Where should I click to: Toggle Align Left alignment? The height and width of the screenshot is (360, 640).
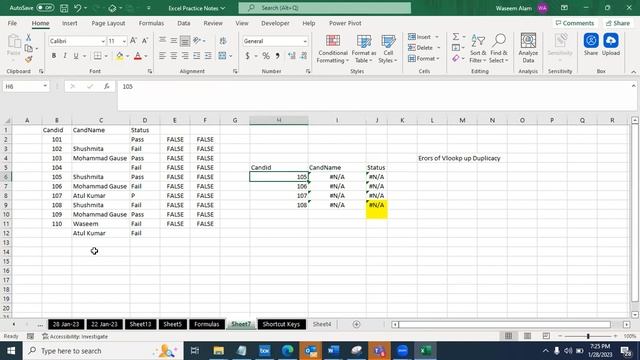(162, 56)
